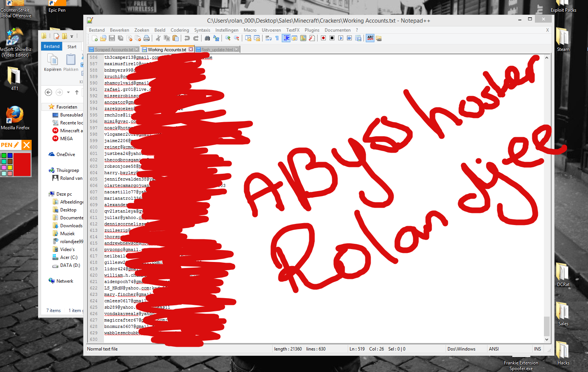
Task: Play recorded macro icon
Action: coord(341,38)
